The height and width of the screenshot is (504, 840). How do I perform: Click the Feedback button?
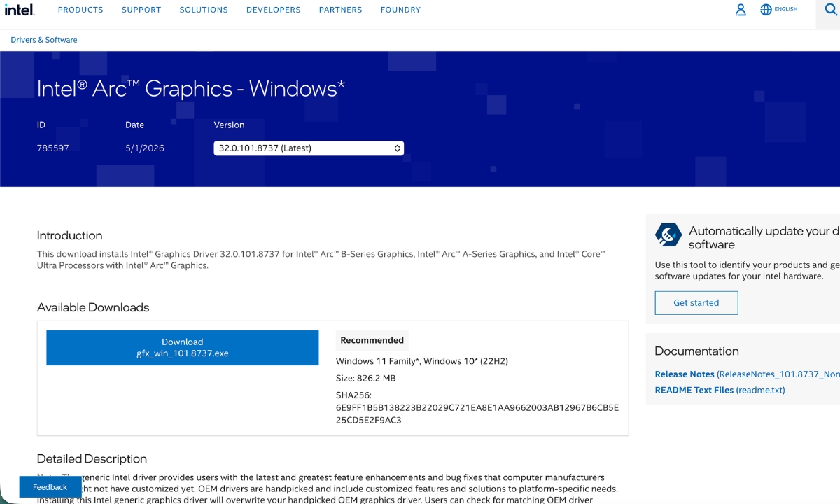[50, 487]
